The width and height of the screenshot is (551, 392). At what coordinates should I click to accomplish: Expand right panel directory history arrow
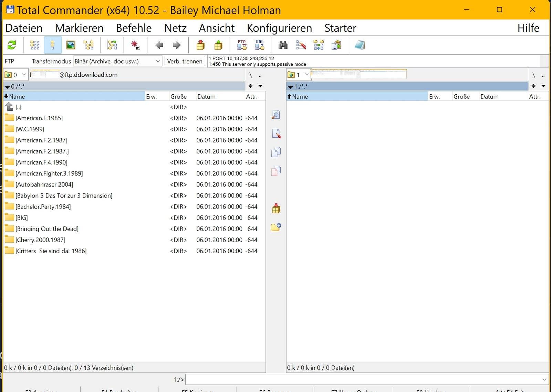(543, 86)
